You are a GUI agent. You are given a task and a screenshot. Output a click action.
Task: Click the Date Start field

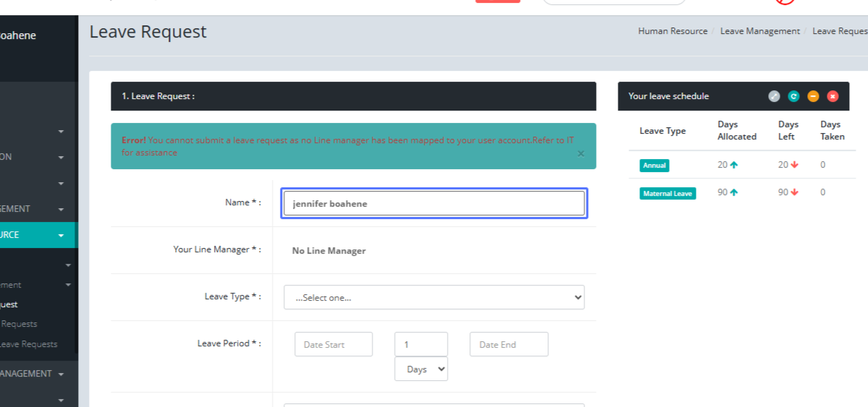click(x=333, y=345)
